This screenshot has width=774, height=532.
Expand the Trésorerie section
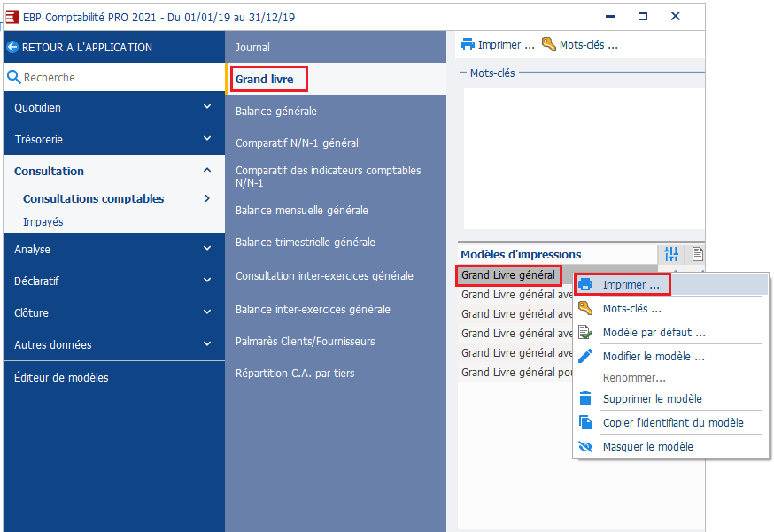pyautogui.click(x=207, y=139)
